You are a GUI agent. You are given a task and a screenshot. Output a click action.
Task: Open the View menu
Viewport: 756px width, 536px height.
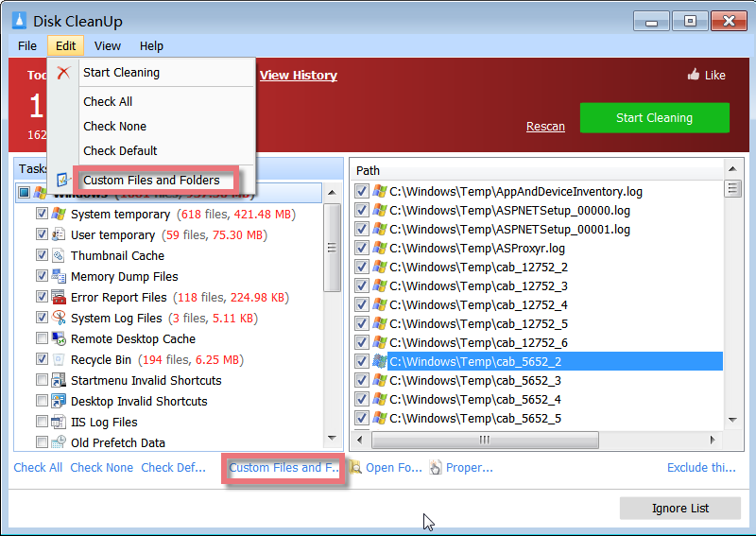[x=107, y=45]
